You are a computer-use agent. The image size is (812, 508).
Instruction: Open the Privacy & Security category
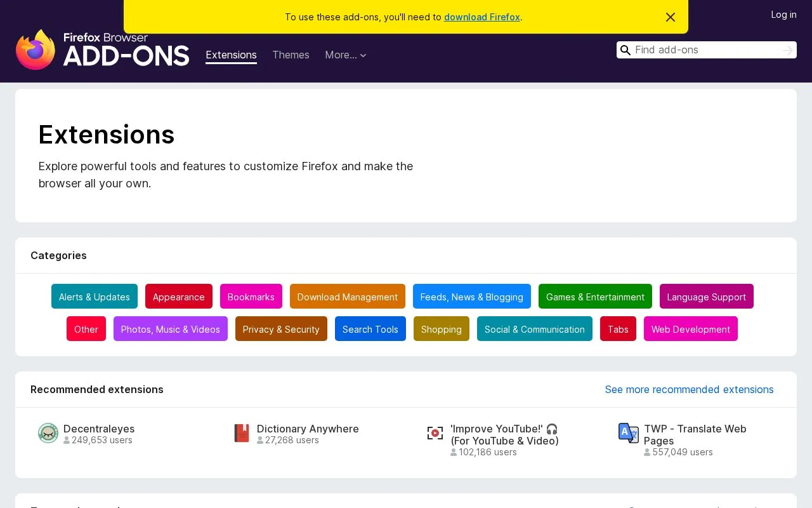[281, 329]
